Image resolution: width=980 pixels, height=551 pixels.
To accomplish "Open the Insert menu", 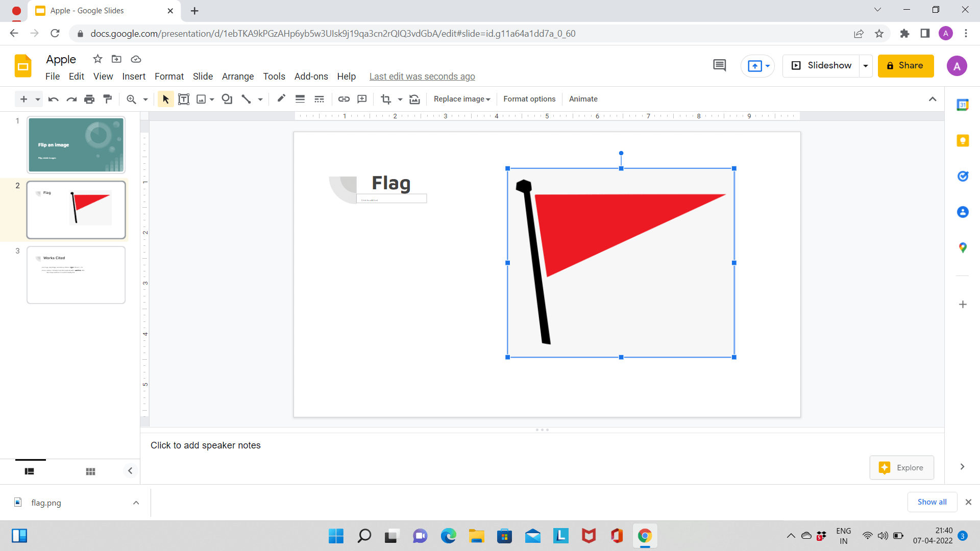I will click(x=134, y=76).
